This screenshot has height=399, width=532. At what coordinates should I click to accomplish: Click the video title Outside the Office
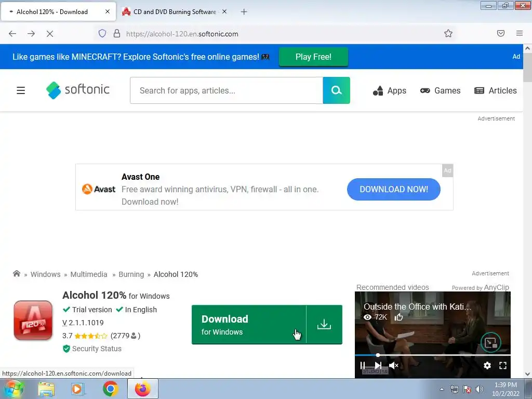click(417, 307)
